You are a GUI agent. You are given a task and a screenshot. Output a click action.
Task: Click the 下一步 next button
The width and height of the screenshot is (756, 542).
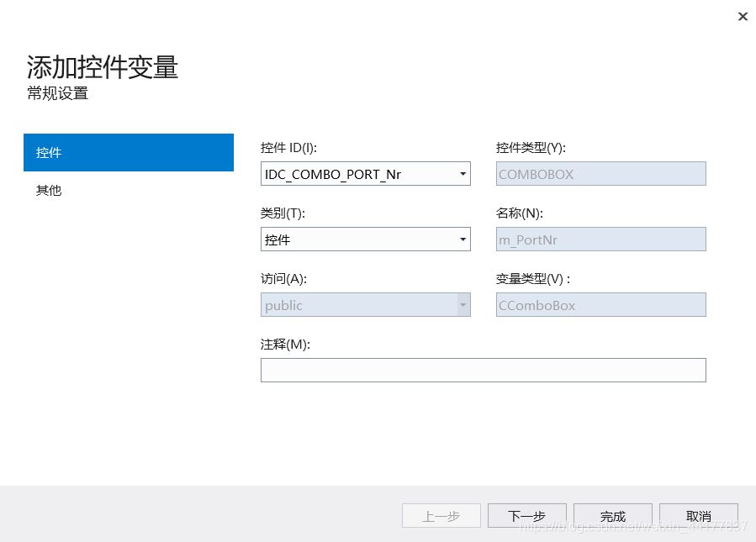click(527, 516)
